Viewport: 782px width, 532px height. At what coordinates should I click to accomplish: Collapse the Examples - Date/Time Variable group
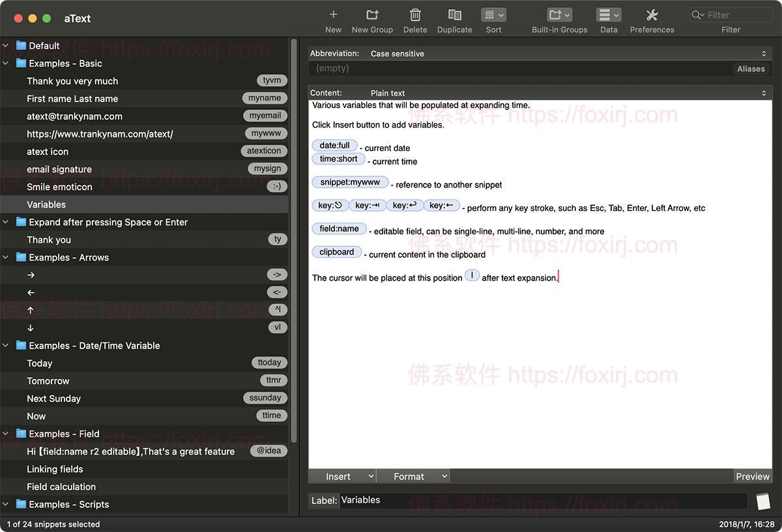pyautogui.click(x=6, y=346)
